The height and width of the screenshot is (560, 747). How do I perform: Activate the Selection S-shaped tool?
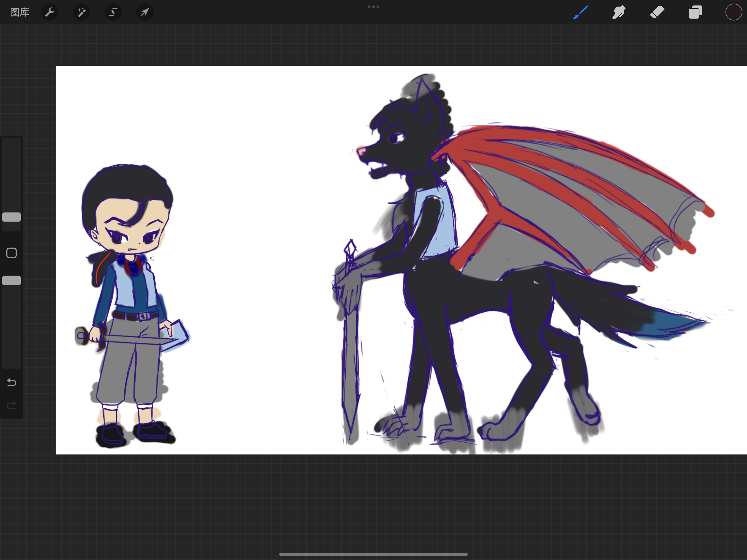pyautogui.click(x=113, y=13)
